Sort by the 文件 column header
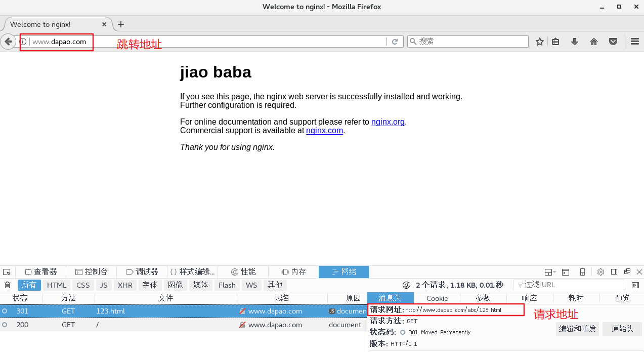The width and height of the screenshot is (644, 352). point(165,298)
